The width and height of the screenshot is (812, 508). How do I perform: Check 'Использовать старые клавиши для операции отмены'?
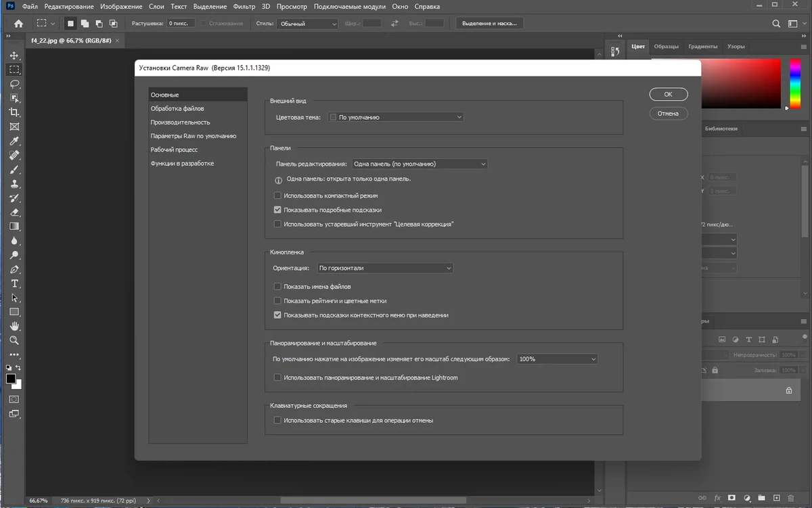[x=277, y=420]
